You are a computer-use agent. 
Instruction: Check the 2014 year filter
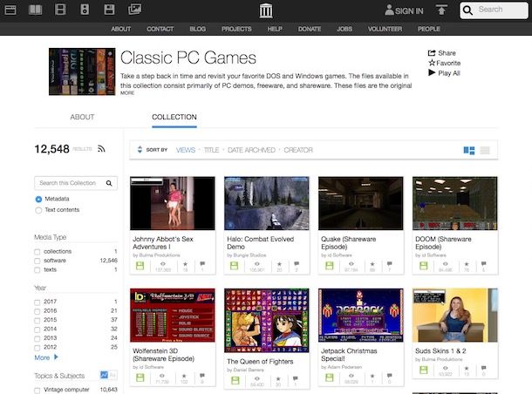pyautogui.click(x=38, y=329)
